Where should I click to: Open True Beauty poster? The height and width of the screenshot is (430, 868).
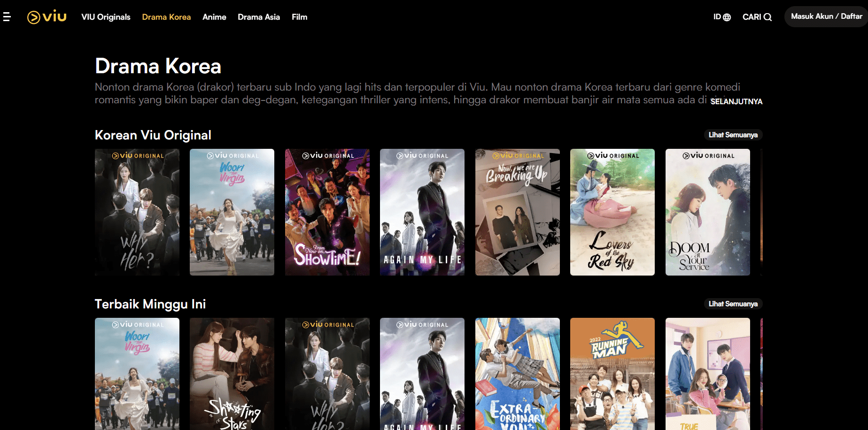pyautogui.click(x=708, y=374)
